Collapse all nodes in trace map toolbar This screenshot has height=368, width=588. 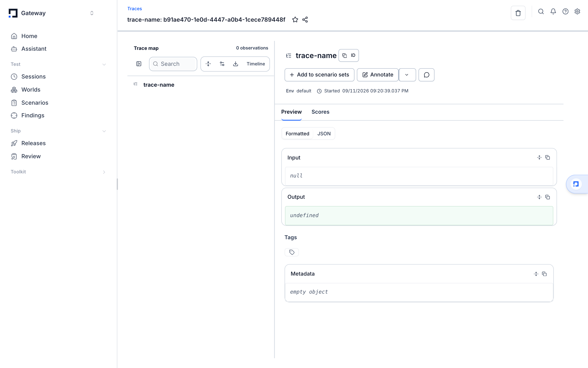pos(208,64)
